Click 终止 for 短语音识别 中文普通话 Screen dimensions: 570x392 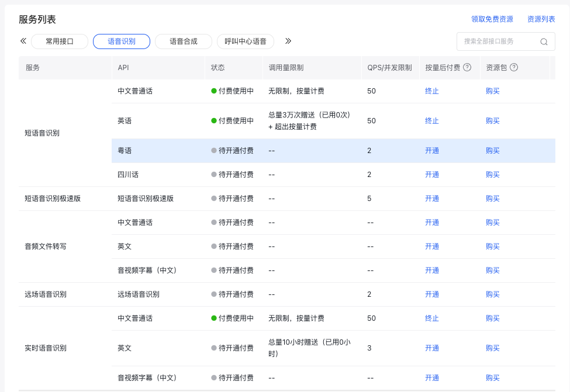432,91
